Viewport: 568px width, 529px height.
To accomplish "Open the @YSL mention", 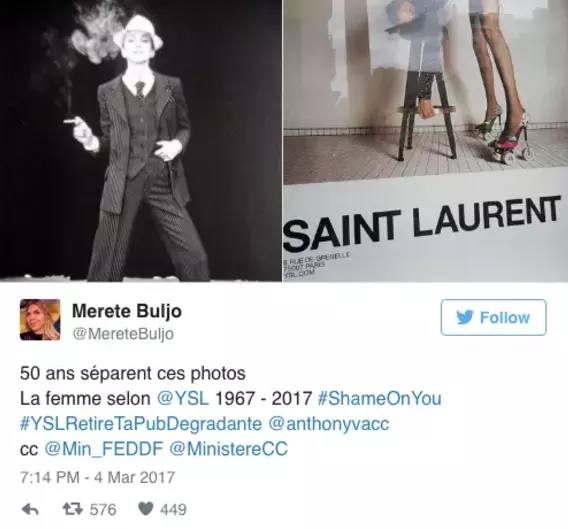I will coord(183,399).
